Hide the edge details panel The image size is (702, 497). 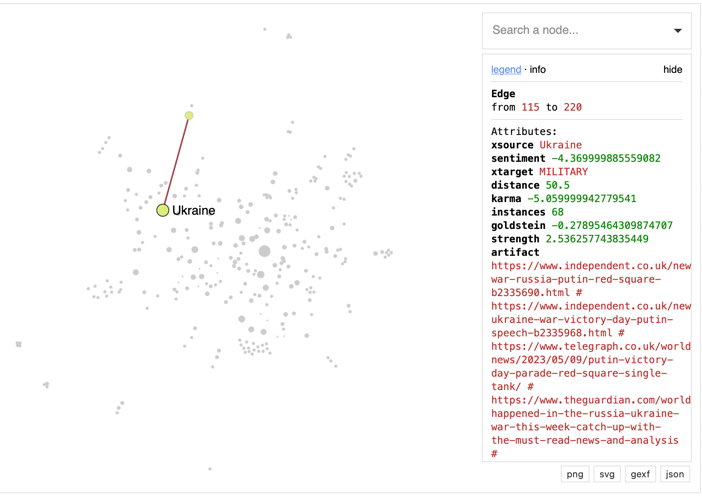(672, 70)
